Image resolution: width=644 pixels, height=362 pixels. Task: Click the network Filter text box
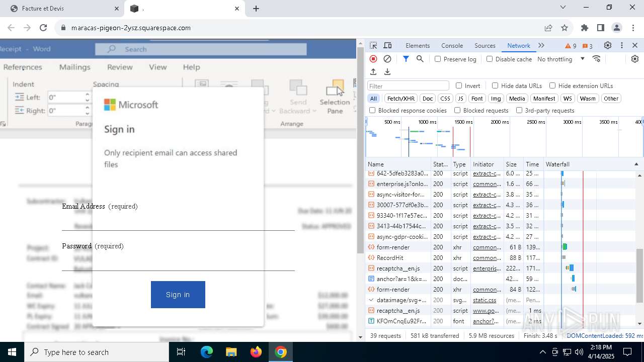408,86
